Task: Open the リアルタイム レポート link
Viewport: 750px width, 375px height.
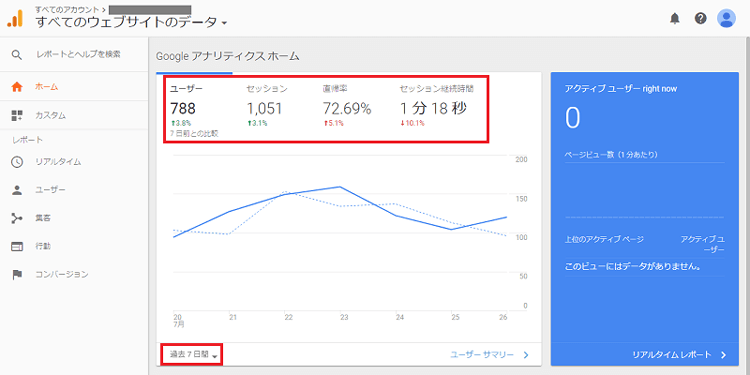Action: click(672, 355)
